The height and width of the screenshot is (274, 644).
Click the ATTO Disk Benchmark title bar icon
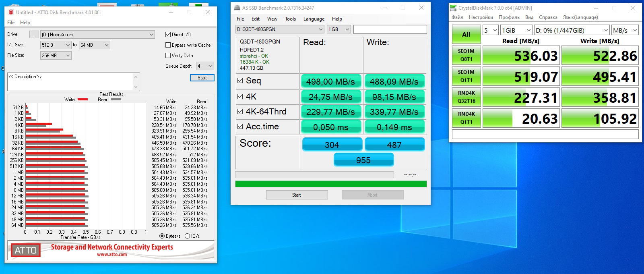point(11,12)
